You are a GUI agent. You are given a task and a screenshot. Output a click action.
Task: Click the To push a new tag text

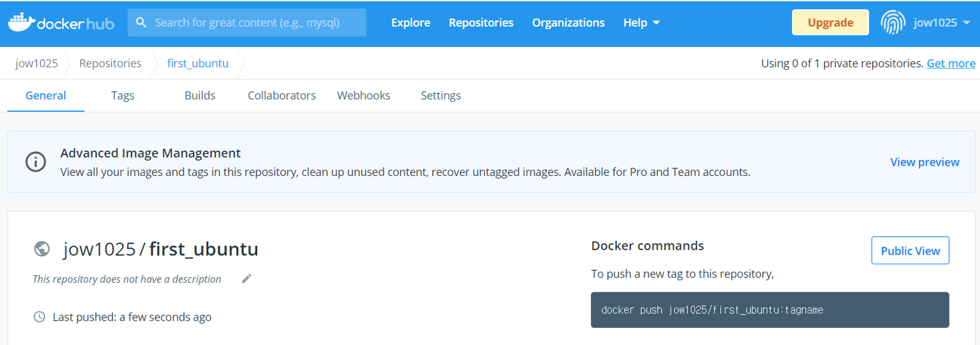click(682, 274)
